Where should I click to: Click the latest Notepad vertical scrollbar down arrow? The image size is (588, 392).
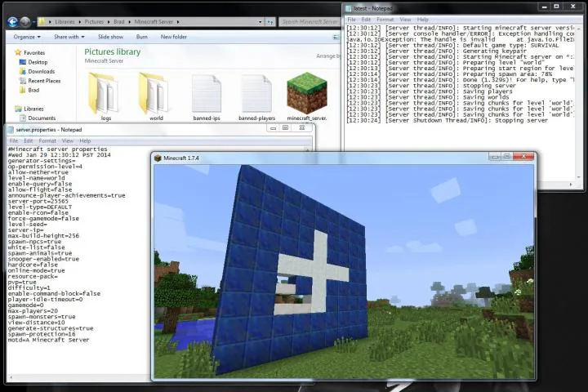[x=579, y=177]
